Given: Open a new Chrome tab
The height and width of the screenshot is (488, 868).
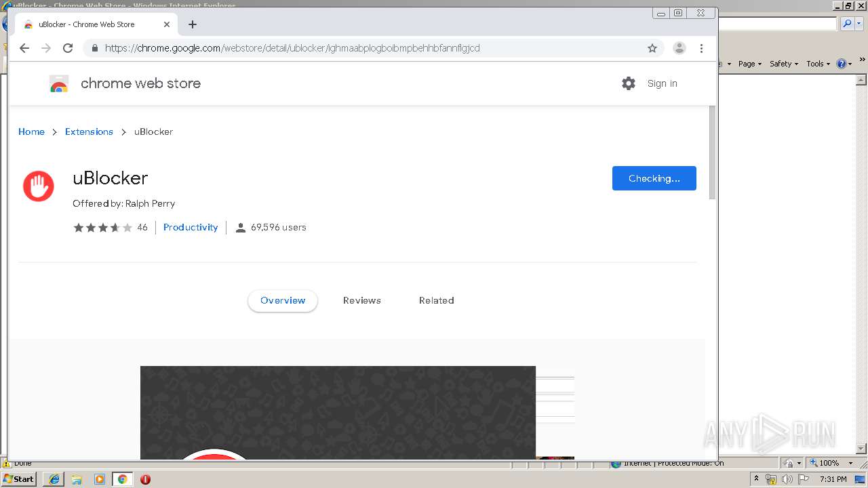Looking at the screenshot, I should coord(193,24).
